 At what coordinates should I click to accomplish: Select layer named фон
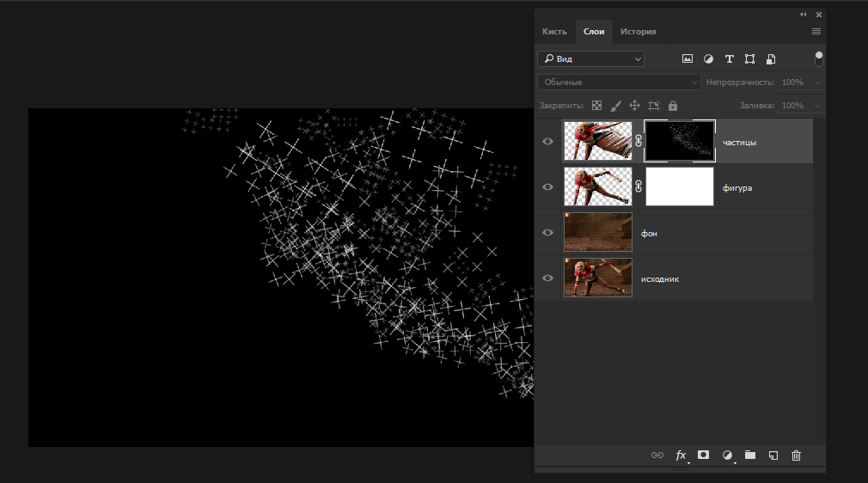pyautogui.click(x=649, y=234)
